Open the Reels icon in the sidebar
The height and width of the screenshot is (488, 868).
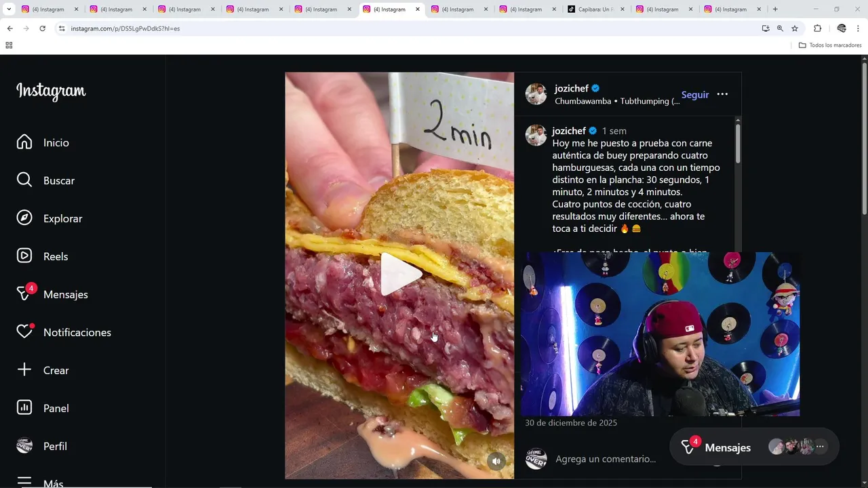tap(24, 256)
